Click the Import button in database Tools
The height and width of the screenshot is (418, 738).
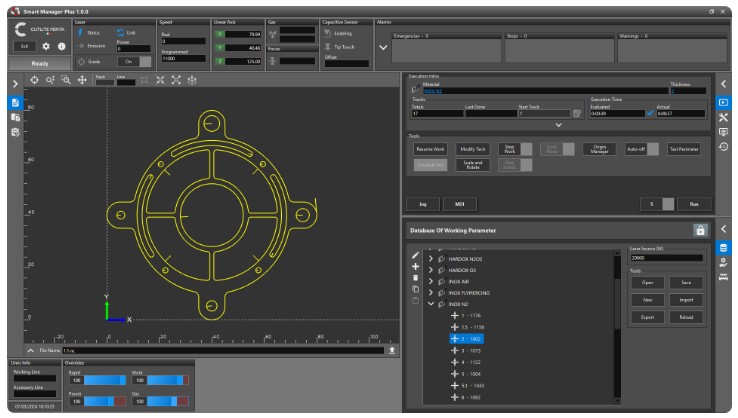tap(686, 300)
